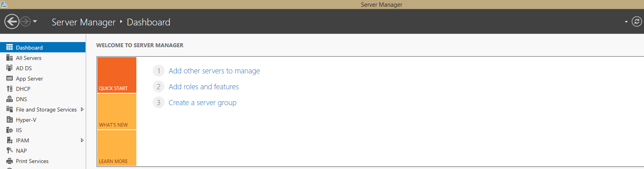Click the step 3 number circle
This screenshot has width=644, height=169.
tap(159, 102)
